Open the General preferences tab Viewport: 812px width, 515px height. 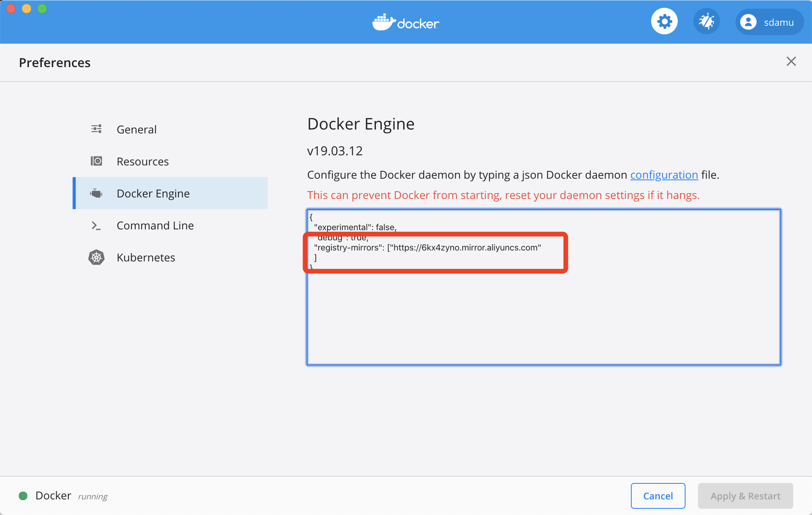click(136, 130)
